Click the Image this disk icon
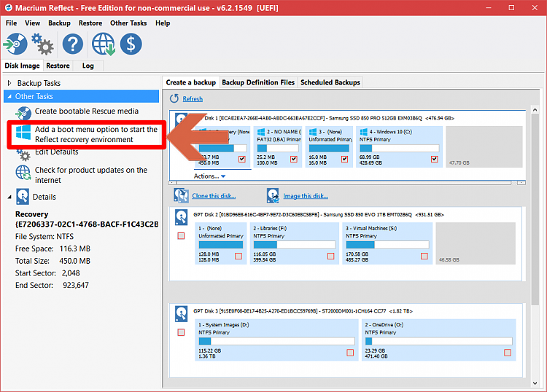547x392 pixels. [x=273, y=195]
